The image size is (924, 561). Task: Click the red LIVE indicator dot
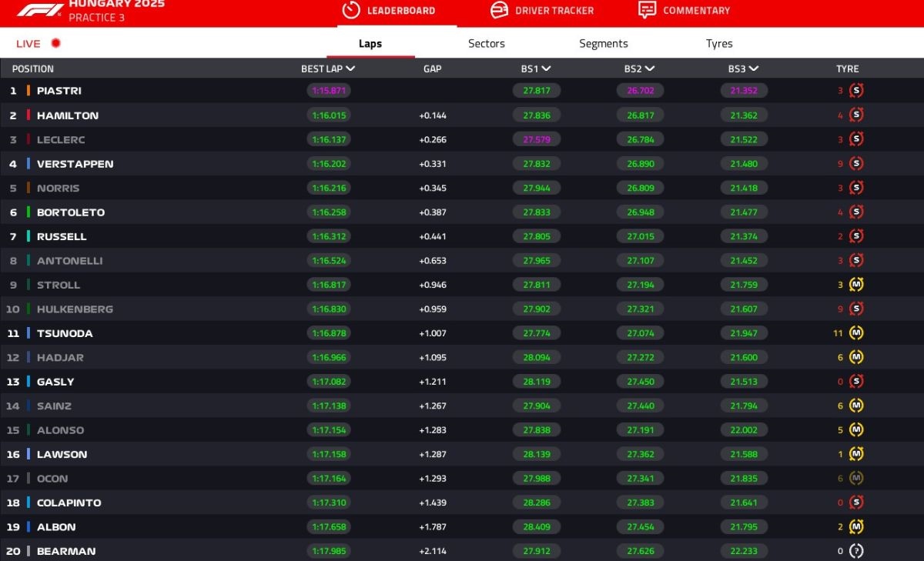pyautogui.click(x=55, y=44)
